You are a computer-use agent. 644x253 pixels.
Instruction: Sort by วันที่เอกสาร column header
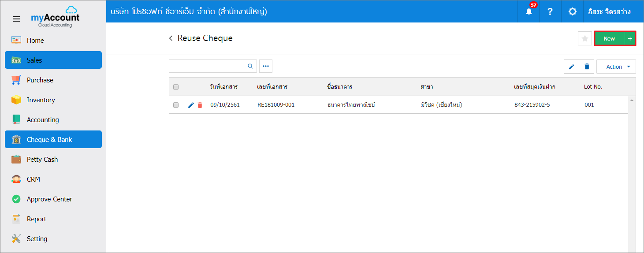click(x=224, y=87)
